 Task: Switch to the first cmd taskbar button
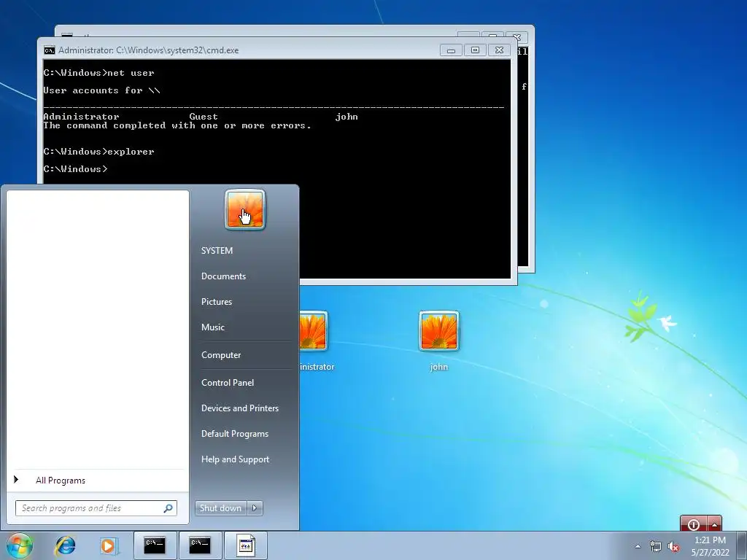click(x=155, y=545)
